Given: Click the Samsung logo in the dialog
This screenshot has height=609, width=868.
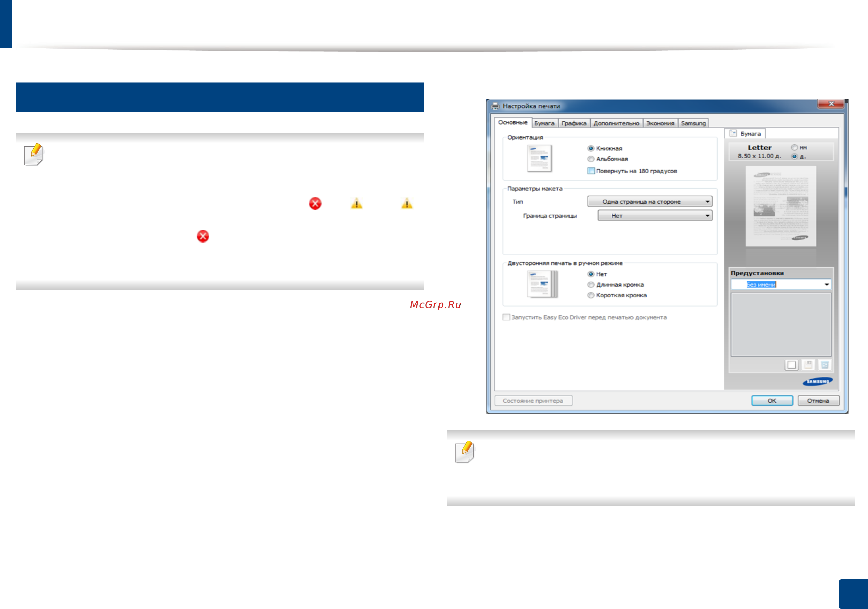Looking at the screenshot, I should pos(817,381).
